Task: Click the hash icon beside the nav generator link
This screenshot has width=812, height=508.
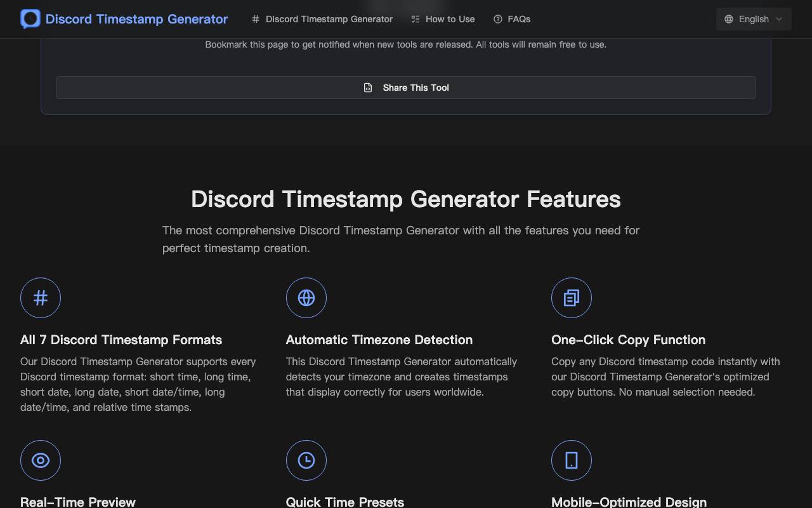Action: (256, 19)
